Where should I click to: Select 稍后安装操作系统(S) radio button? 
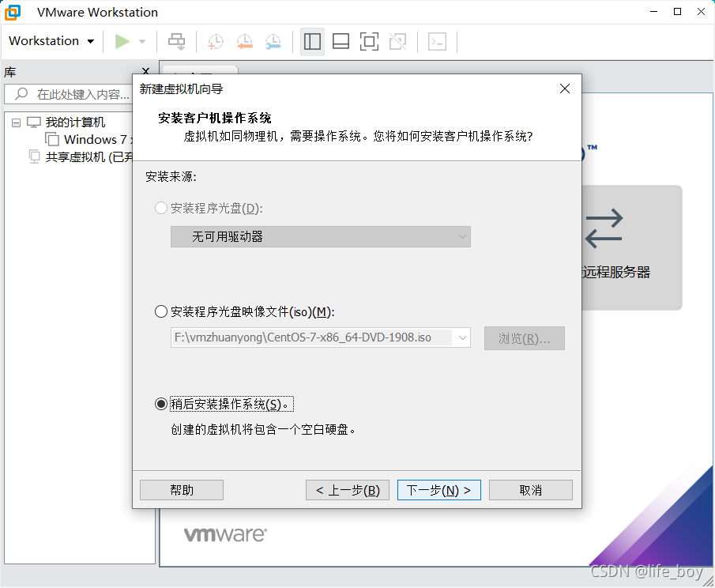click(x=161, y=404)
